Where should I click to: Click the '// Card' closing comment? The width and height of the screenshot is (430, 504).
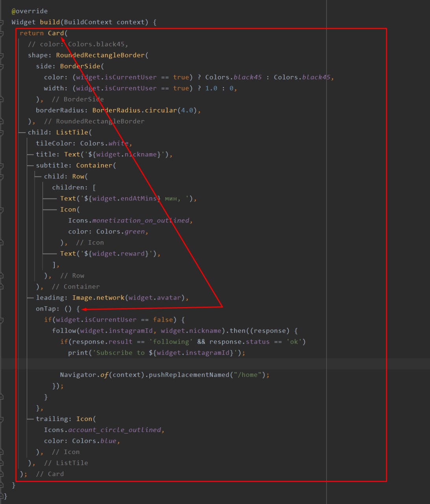pos(50,474)
